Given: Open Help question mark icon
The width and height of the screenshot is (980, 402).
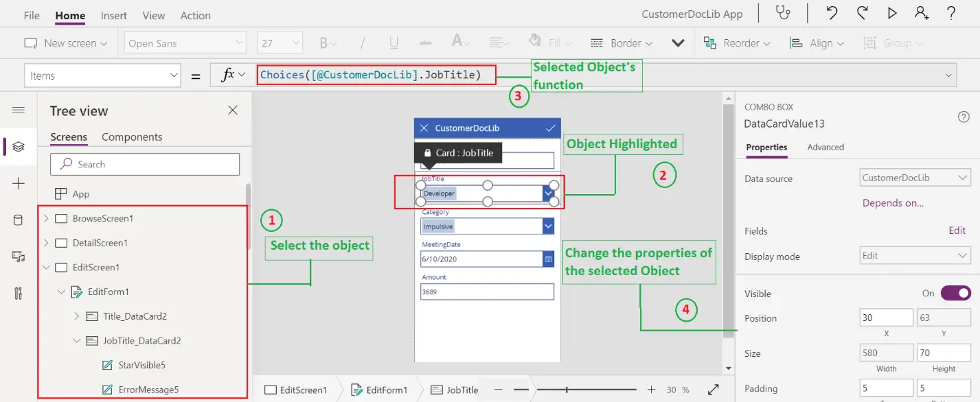Looking at the screenshot, I should 951,13.
